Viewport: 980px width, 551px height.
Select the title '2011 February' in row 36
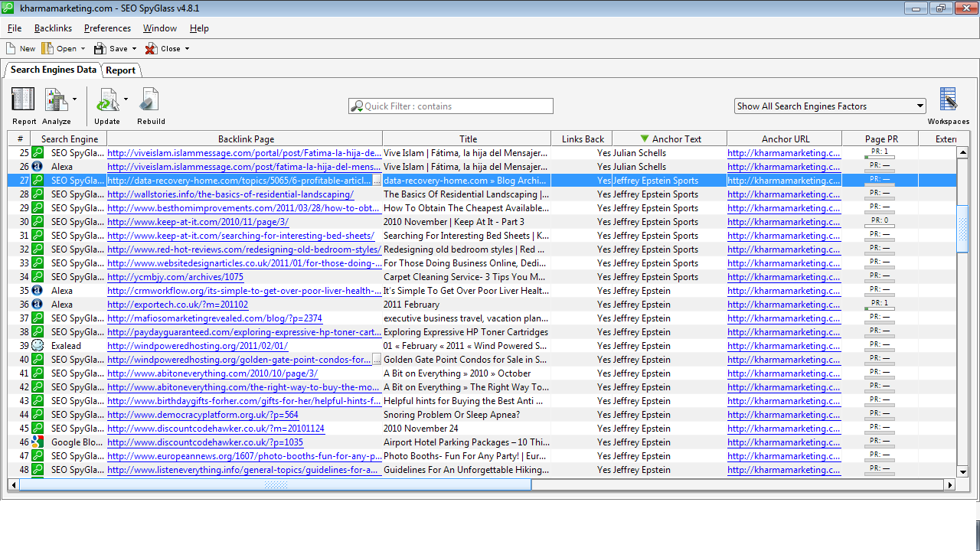pos(412,305)
